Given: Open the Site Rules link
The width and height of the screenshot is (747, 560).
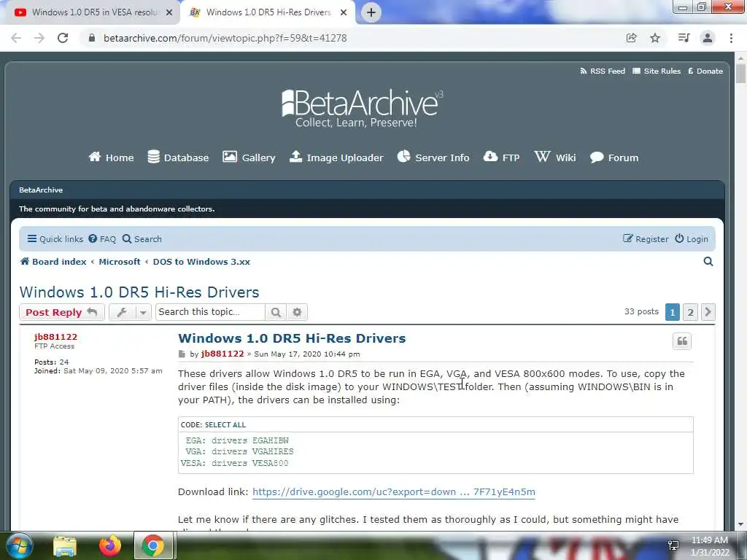Looking at the screenshot, I should [657, 71].
